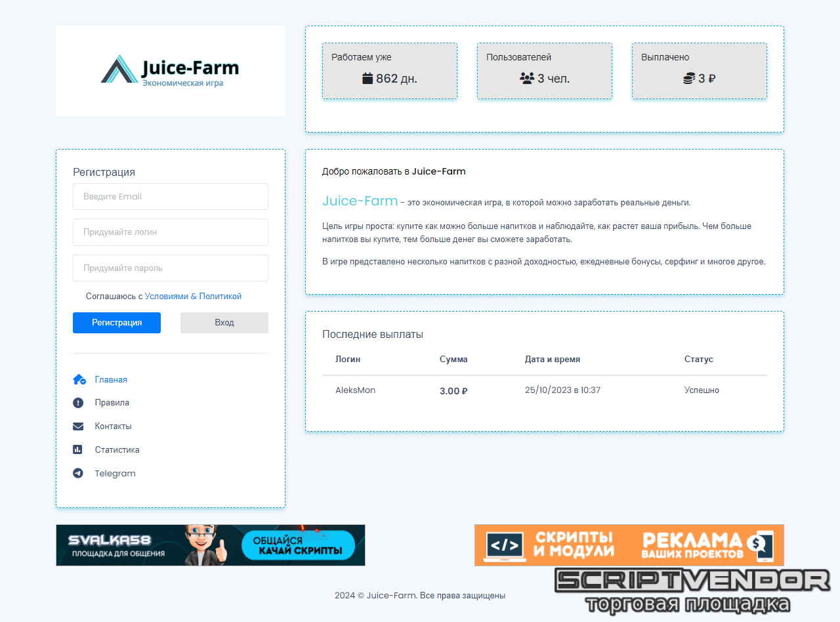Open the Правила menu item text

(x=112, y=403)
